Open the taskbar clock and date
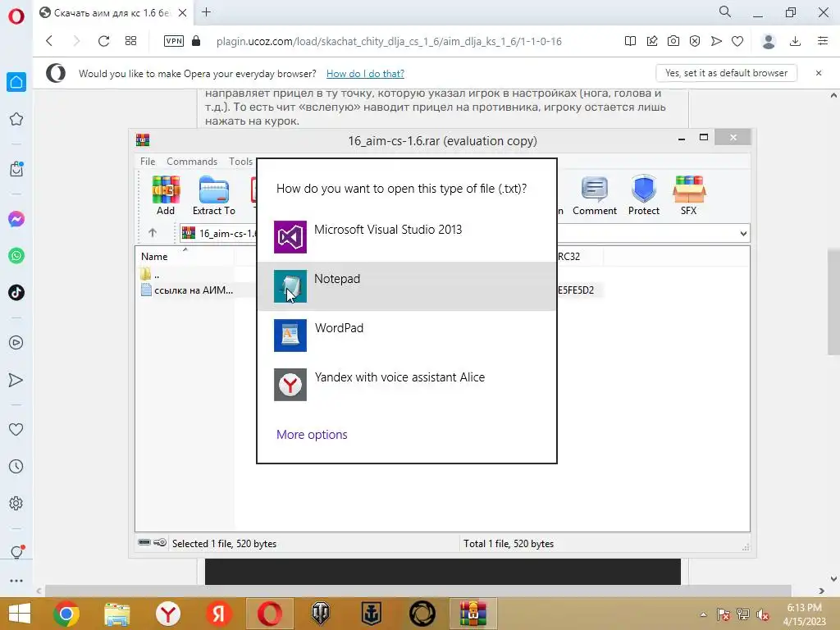 [805, 614]
